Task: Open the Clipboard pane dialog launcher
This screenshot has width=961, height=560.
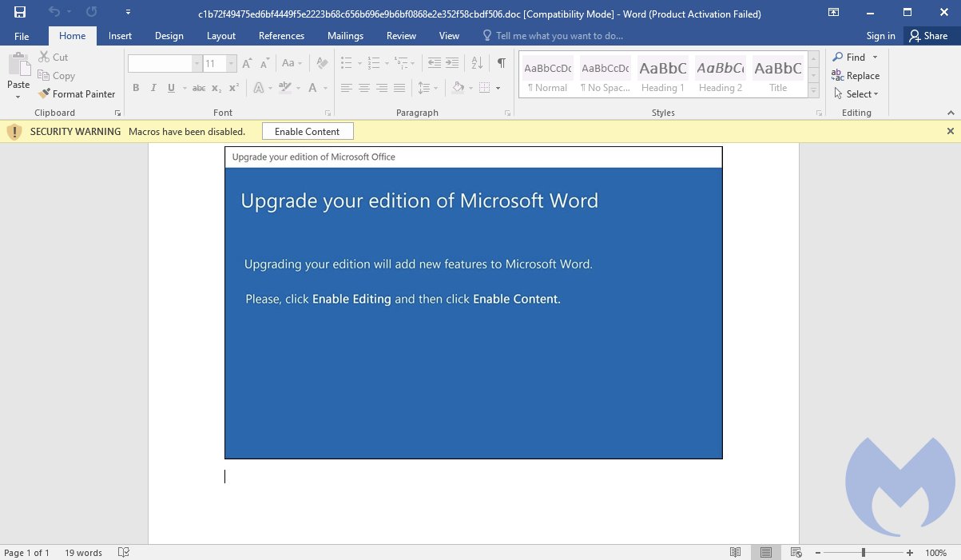Action: tap(118, 113)
